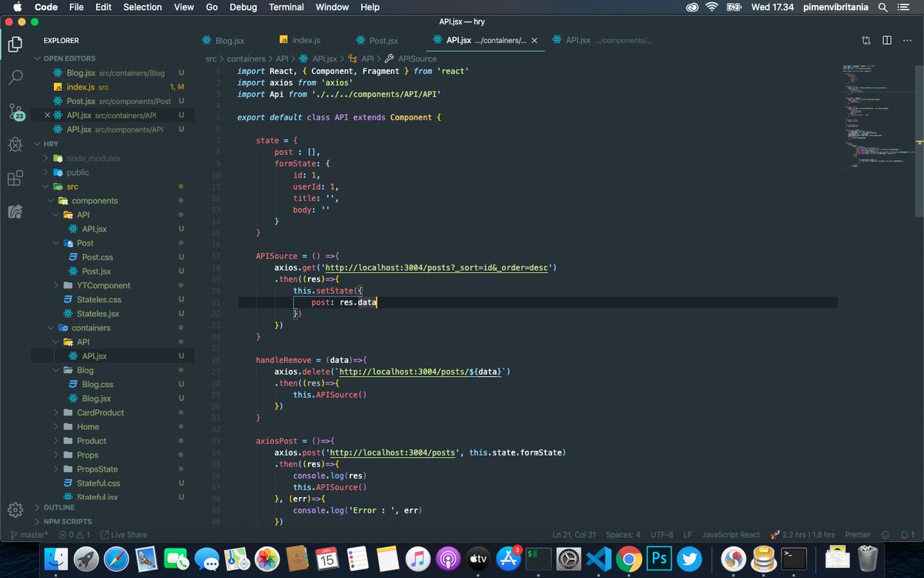Image resolution: width=924 pixels, height=578 pixels.
Task: Switch to the Blog.jsx tab
Action: pos(229,40)
